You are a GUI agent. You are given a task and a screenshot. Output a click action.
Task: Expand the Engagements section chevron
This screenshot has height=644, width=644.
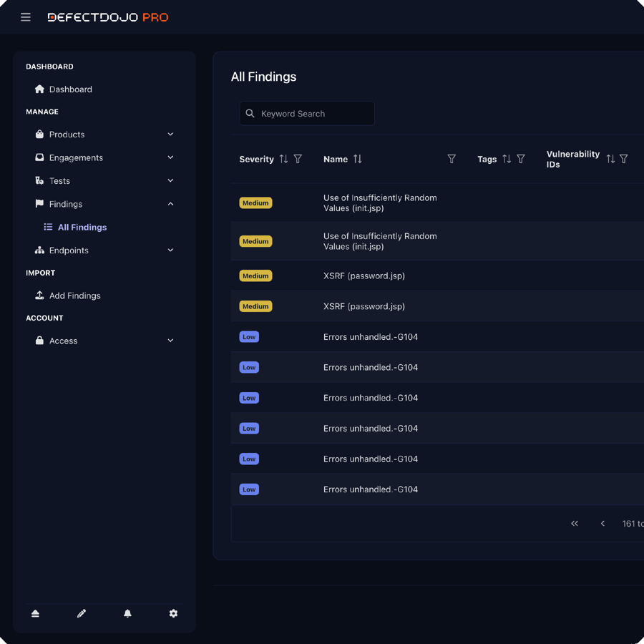coord(170,157)
